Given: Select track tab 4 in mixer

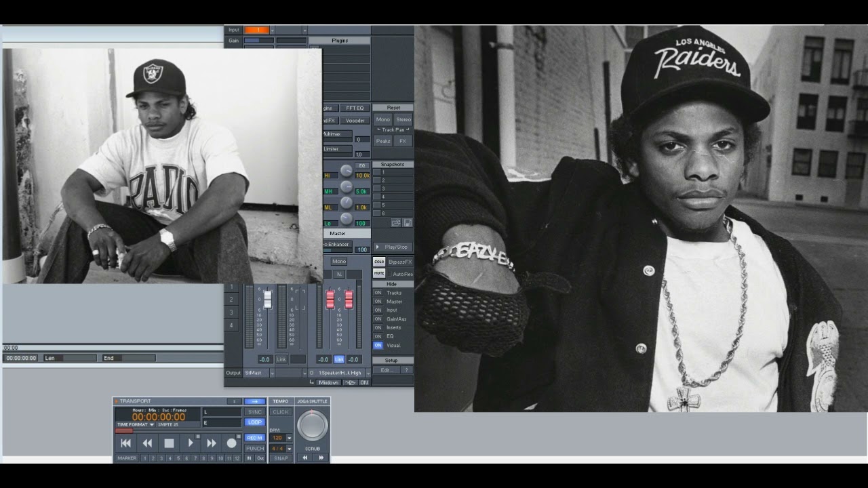Looking at the screenshot, I should [231, 325].
